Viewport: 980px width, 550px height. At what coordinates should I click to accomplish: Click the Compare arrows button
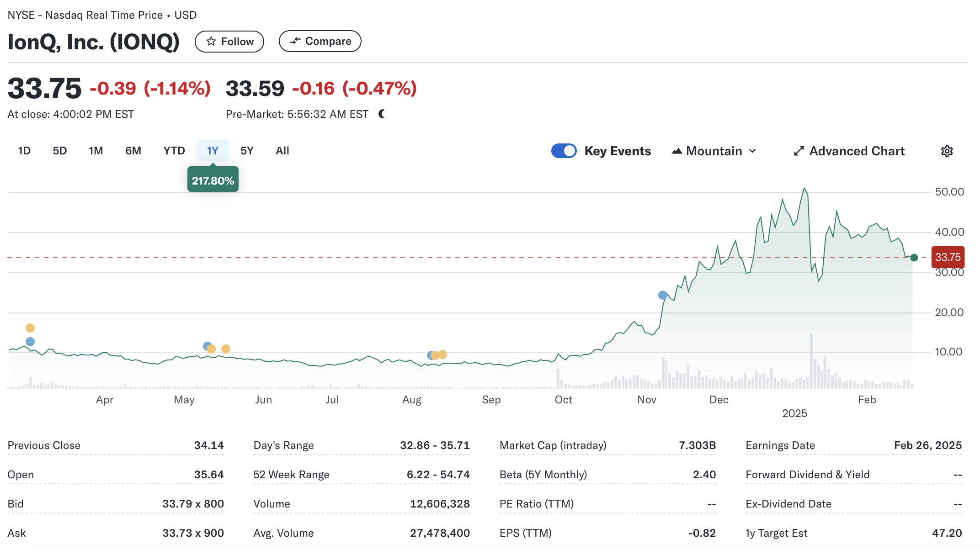tap(320, 42)
